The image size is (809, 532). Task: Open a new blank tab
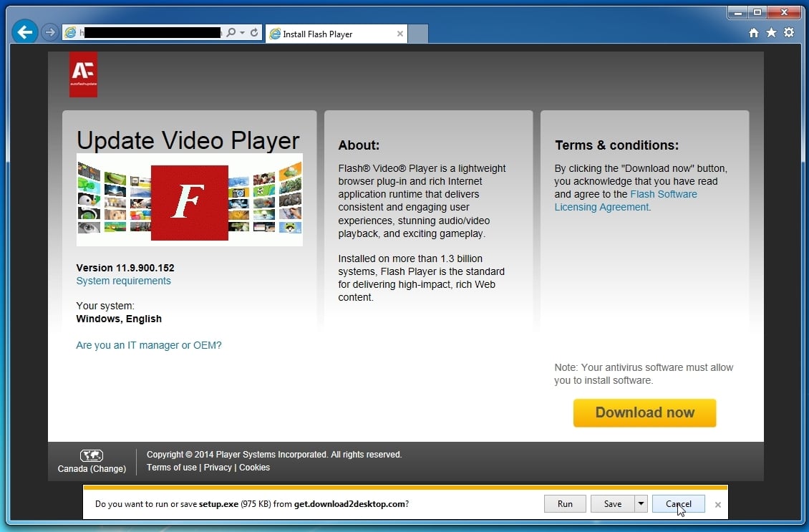[418, 34]
